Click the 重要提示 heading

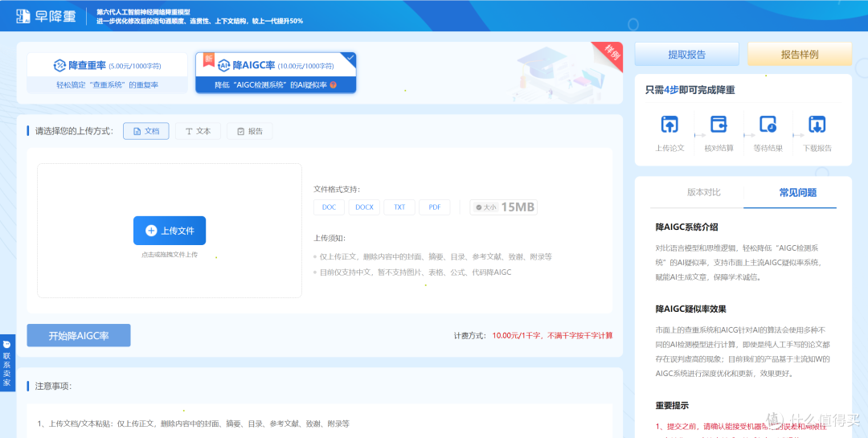click(x=672, y=405)
